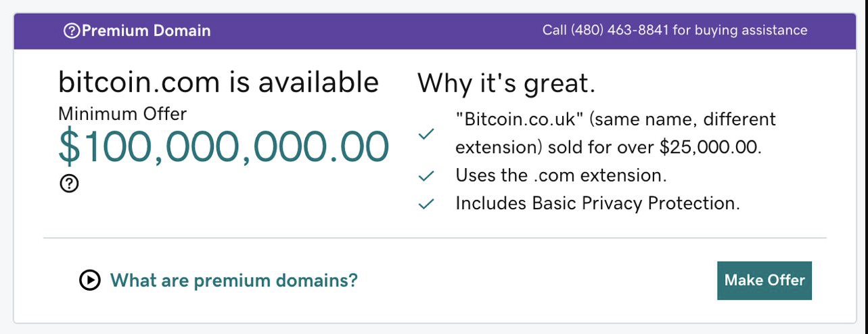Click the "Bitcoin.co.uk" same name text line
Image resolution: width=868 pixels, height=334 pixels.
pos(616,120)
